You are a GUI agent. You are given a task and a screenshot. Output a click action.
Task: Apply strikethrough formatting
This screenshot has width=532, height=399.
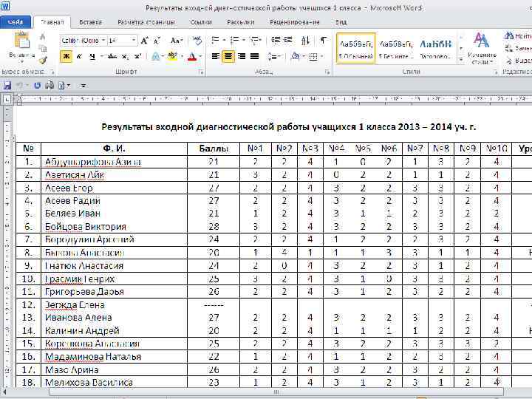(112, 56)
